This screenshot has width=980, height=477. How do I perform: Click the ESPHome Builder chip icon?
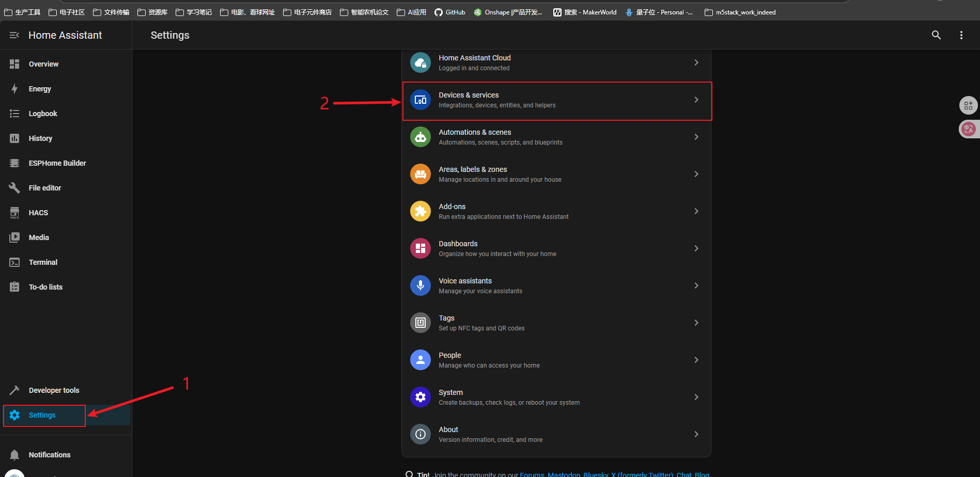click(x=14, y=163)
